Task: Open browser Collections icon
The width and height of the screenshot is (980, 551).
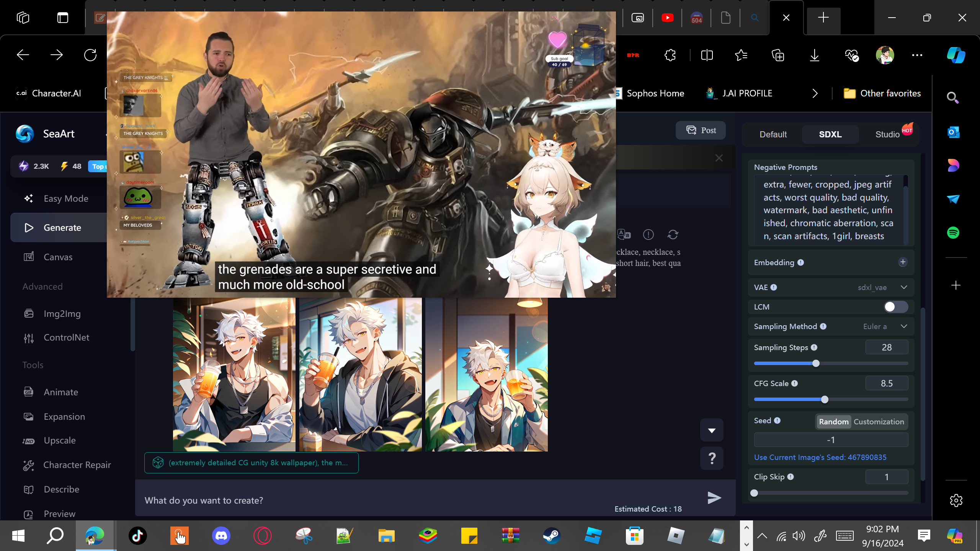Action: (x=778, y=55)
